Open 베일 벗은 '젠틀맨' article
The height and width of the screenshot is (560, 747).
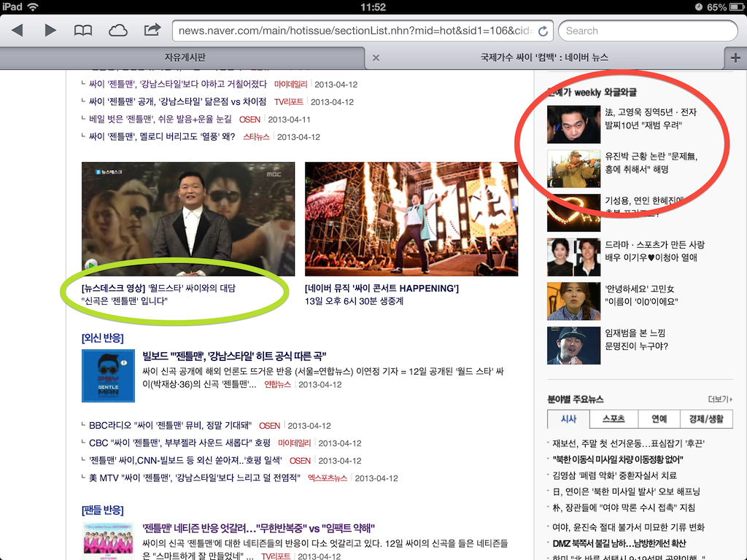pos(160,119)
